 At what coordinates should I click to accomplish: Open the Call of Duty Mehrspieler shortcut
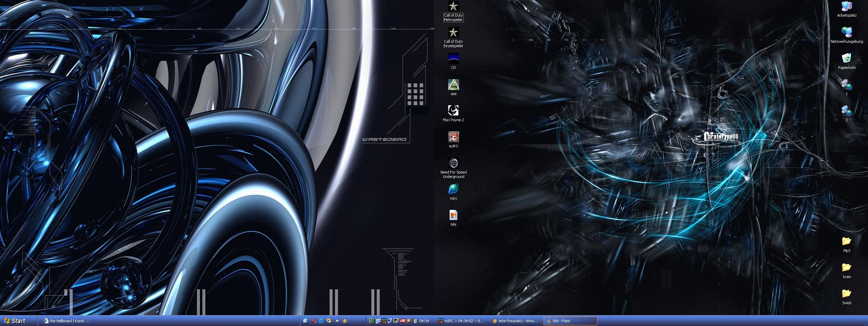point(453,6)
